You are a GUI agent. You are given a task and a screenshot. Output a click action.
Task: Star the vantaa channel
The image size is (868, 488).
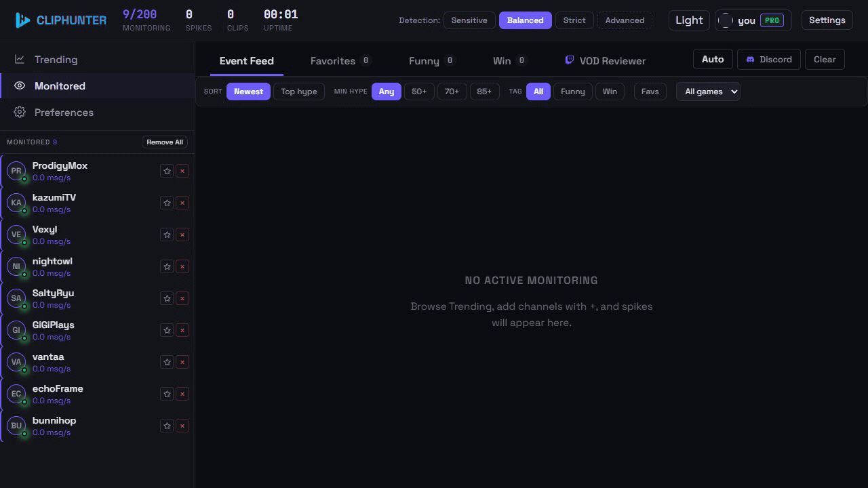(x=167, y=362)
